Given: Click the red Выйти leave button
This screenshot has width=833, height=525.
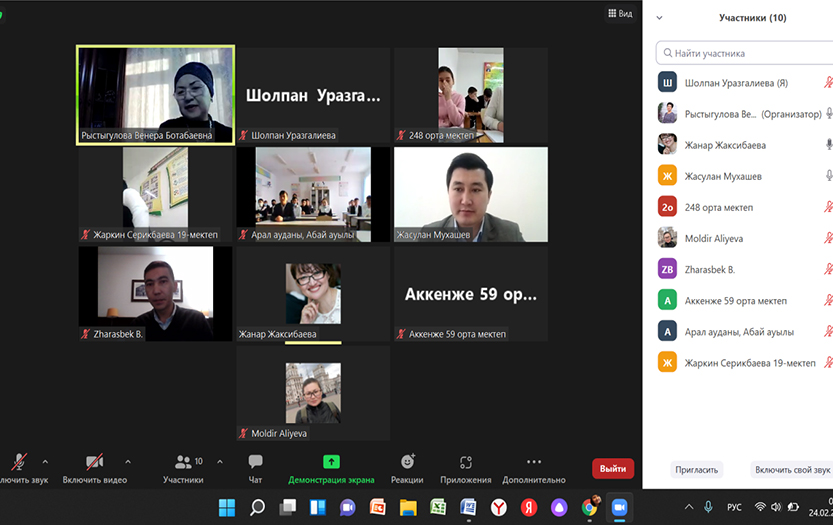Looking at the screenshot, I should click(x=612, y=468).
